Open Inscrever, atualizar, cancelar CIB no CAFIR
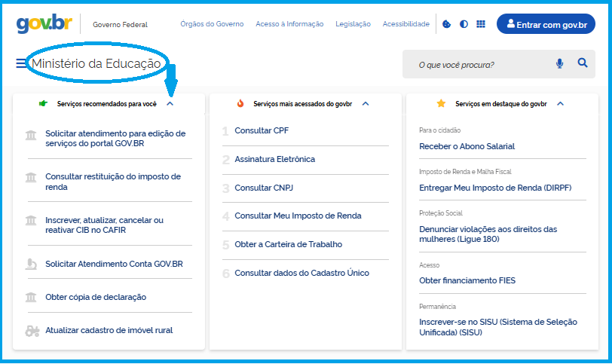 pos(105,225)
